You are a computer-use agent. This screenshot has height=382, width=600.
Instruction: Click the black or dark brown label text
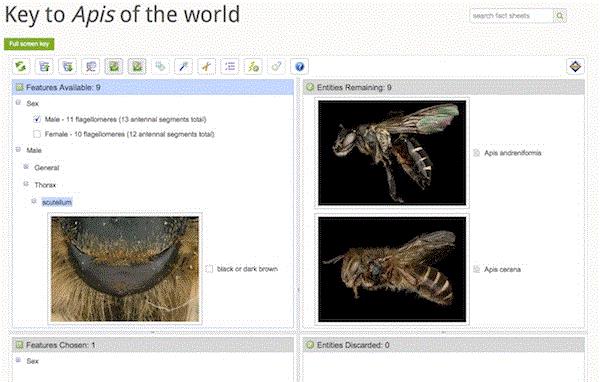coord(247,269)
